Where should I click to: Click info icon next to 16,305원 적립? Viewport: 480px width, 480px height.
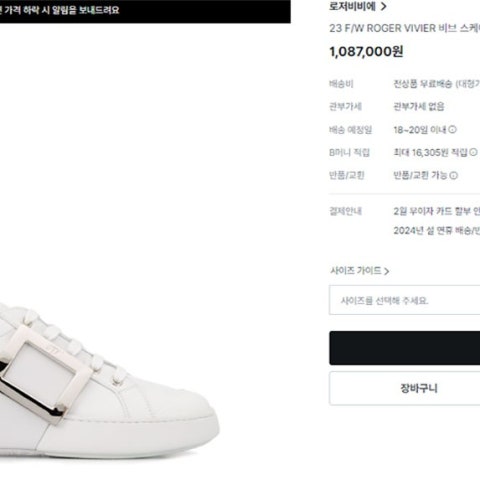click(473, 152)
